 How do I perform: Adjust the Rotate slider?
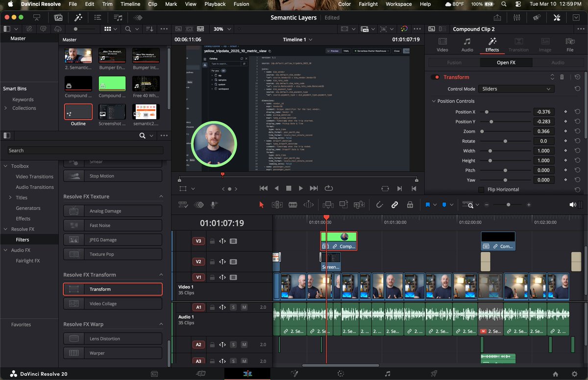click(505, 141)
